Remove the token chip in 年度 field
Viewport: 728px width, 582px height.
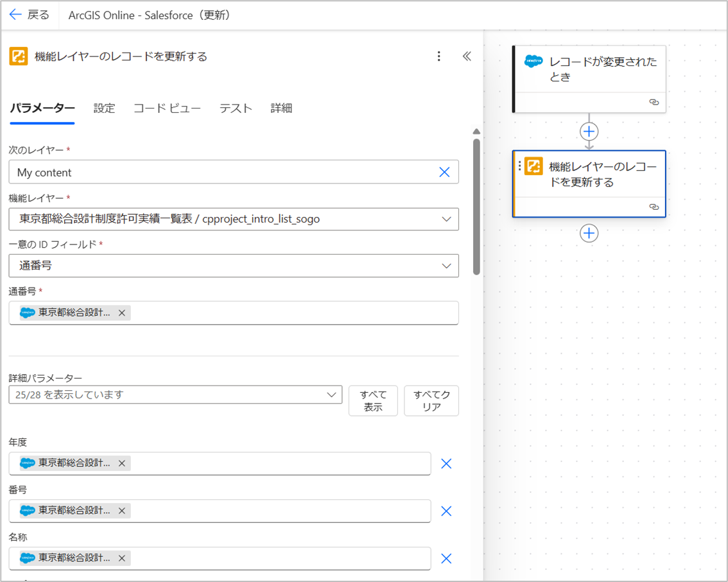pyautogui.click(x=121, y=463)
